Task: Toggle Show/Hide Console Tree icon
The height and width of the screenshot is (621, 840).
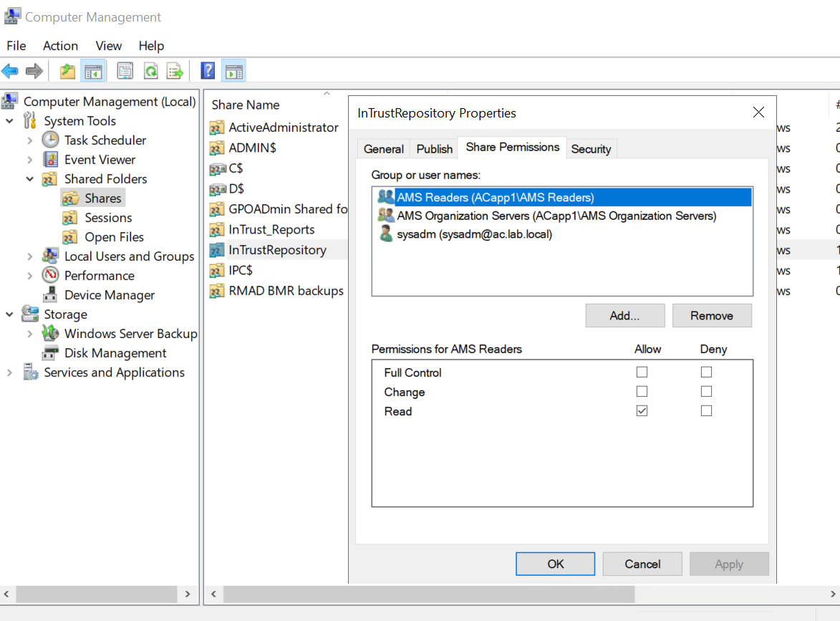Action: tap(93, 71)
